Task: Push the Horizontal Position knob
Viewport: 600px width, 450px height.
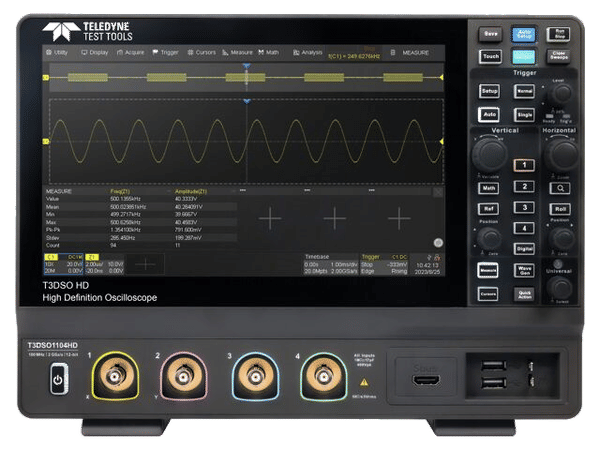Action: (561, 238)
